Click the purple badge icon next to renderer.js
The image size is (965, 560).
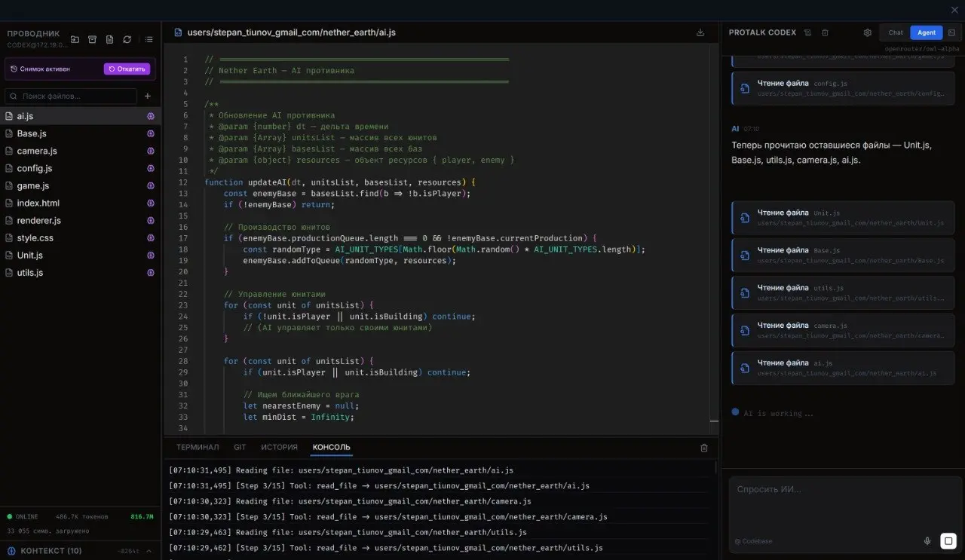[x=151, y=220]
